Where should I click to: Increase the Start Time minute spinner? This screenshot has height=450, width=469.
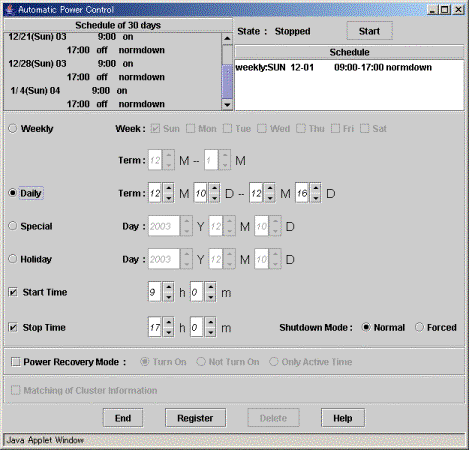[211, 288]
